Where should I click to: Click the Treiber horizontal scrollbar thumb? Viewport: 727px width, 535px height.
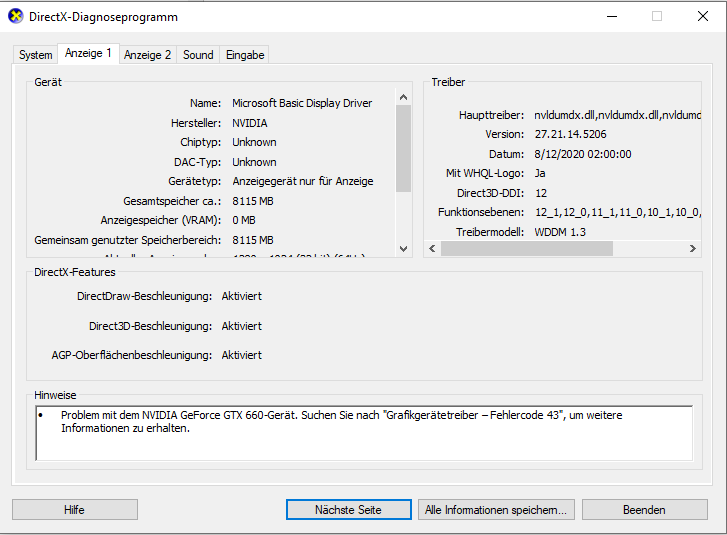527,248
